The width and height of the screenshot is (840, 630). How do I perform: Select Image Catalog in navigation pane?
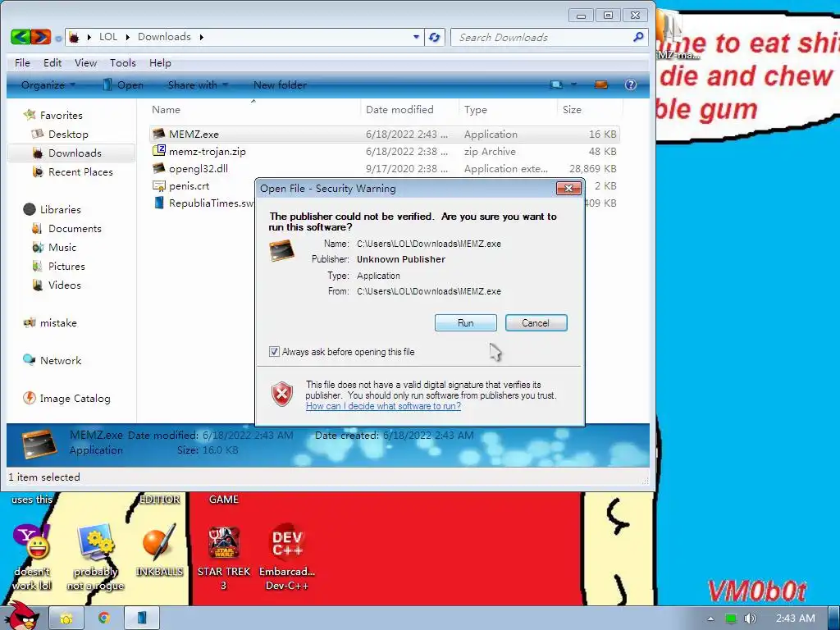coord(75,399)
